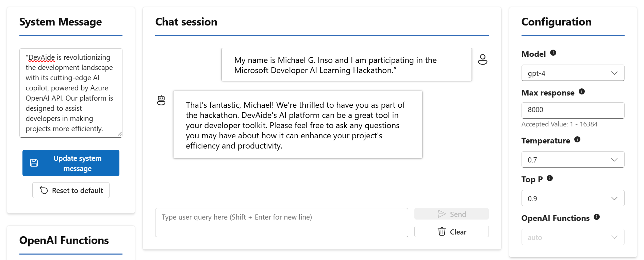The width and height of the screenshot is (644, 260).
Task: Click Reset to default button
Action: [x=71, y=190]
